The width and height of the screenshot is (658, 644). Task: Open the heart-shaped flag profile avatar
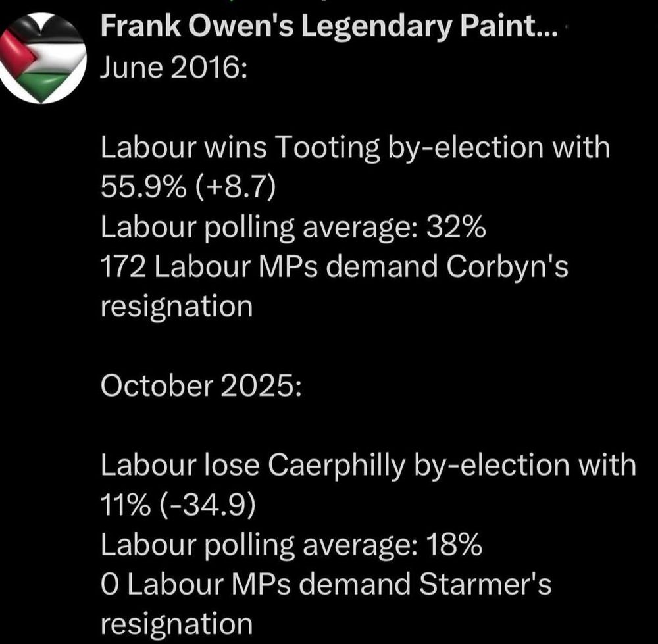pos(43,58)
